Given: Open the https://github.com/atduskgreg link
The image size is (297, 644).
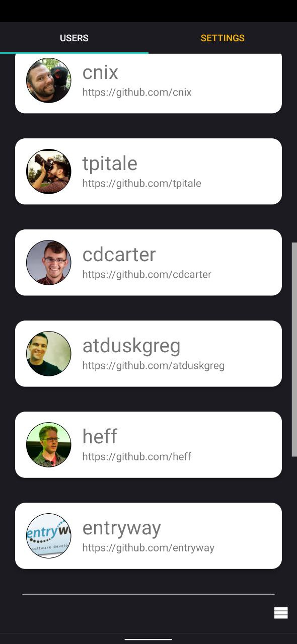Looking at the screenshot, I should (154, 366).
